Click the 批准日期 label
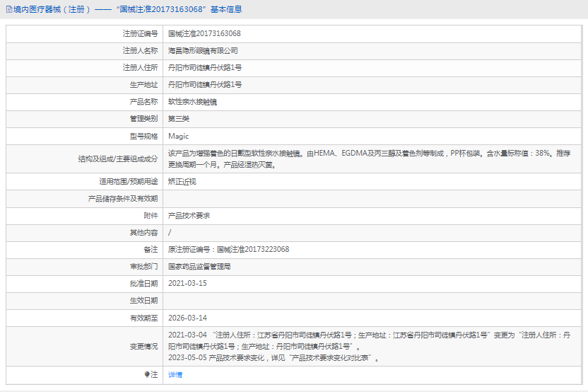This screenshot has width=588, height=392. point(143,284)
